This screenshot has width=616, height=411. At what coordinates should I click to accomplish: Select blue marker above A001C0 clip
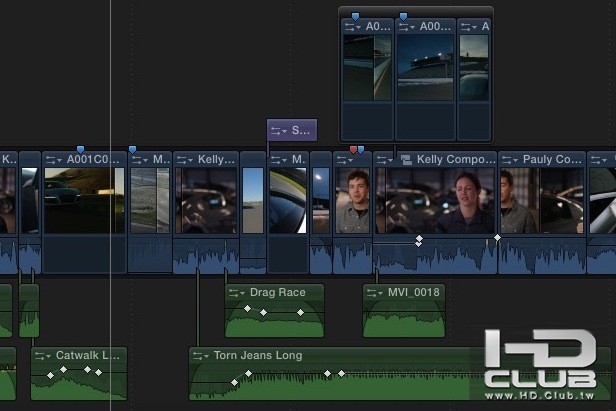point(81,149)
